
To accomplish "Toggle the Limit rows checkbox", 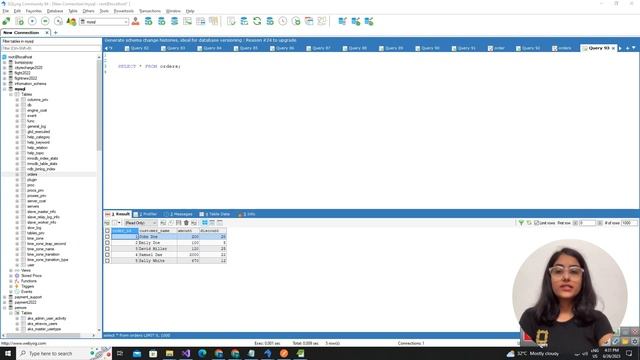I will pos(536,223).
